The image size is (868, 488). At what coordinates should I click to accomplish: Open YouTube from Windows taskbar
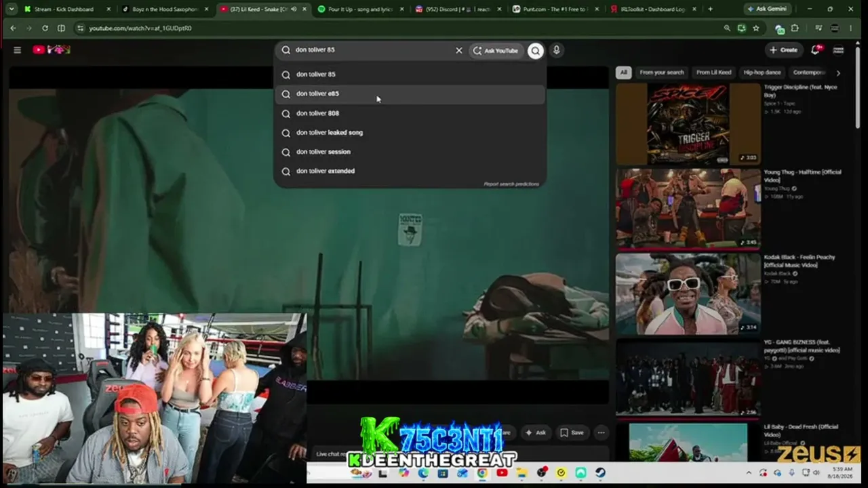coord(502,473)
